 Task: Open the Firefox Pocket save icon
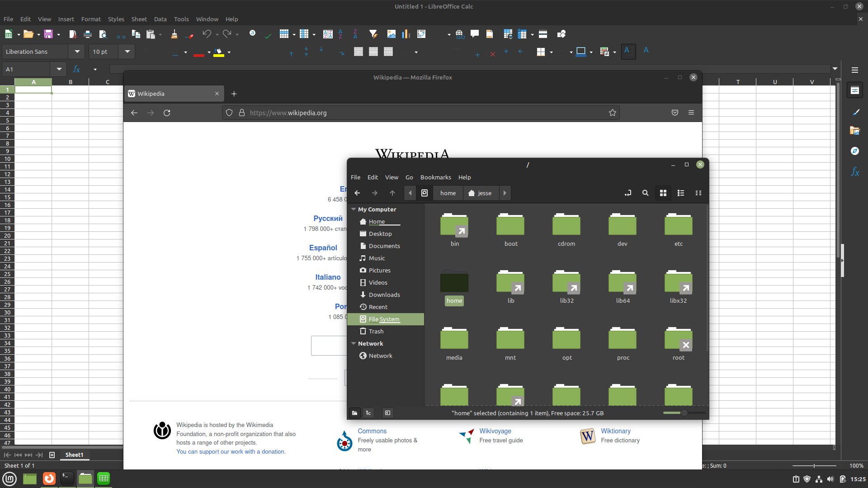pyautogui.click(x=675, y=113)
